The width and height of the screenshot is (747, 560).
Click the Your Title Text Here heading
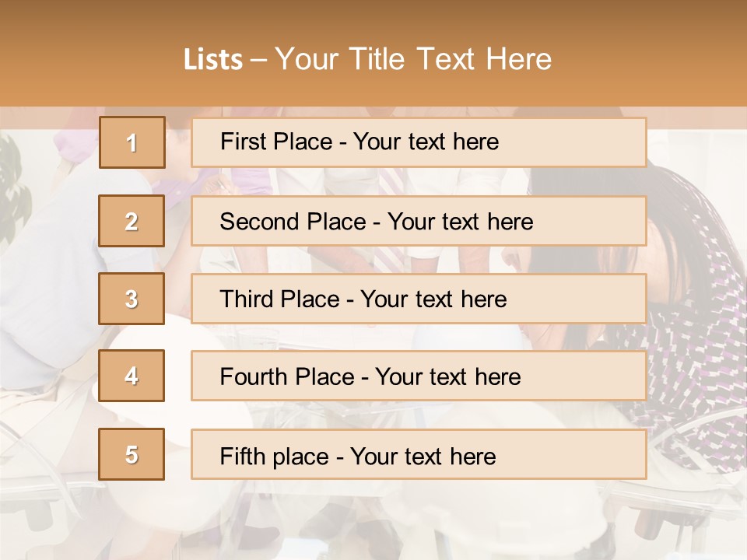(x=413, y=59)
